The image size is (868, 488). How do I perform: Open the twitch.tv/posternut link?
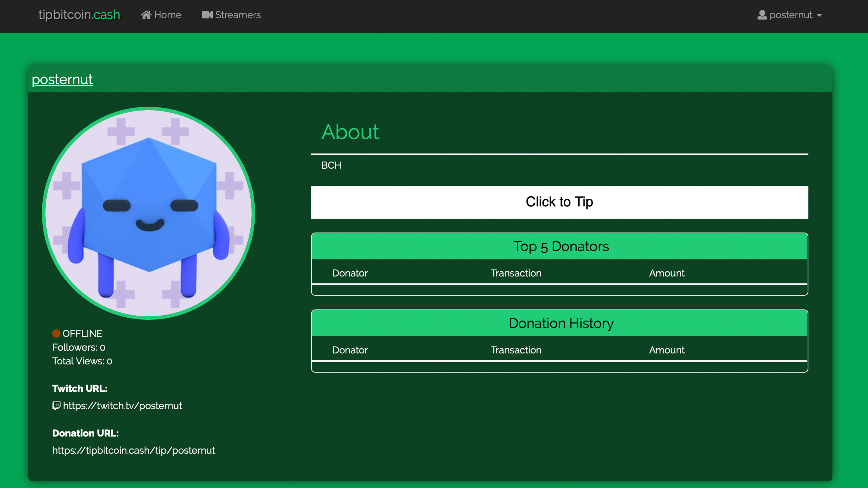tap(122, 406)
